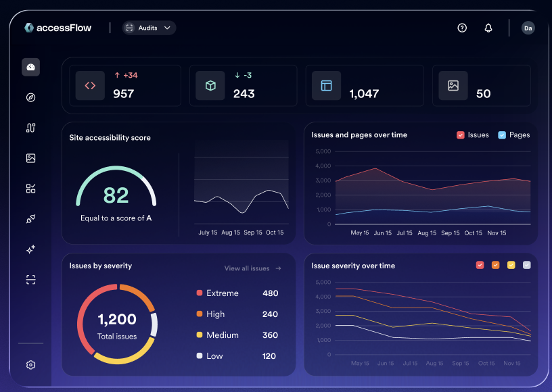The height and width of the screenshot is (392, 552).
Task: Click the layout icon beside 1,047
Action: (x=326, y=85)
